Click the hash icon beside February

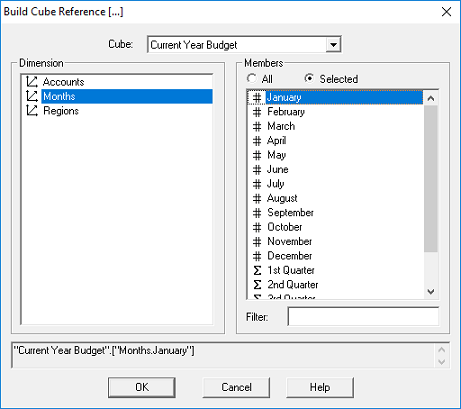tap(257, 112)
